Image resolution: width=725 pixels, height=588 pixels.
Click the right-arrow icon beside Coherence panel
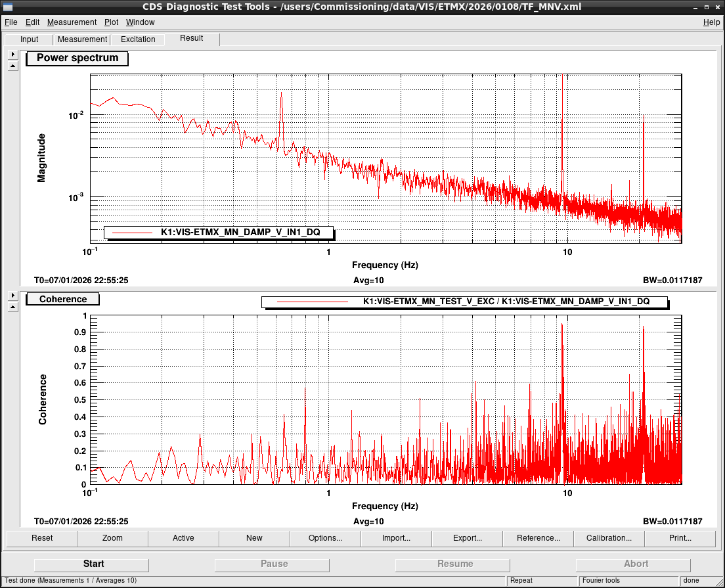coord(13,295)
